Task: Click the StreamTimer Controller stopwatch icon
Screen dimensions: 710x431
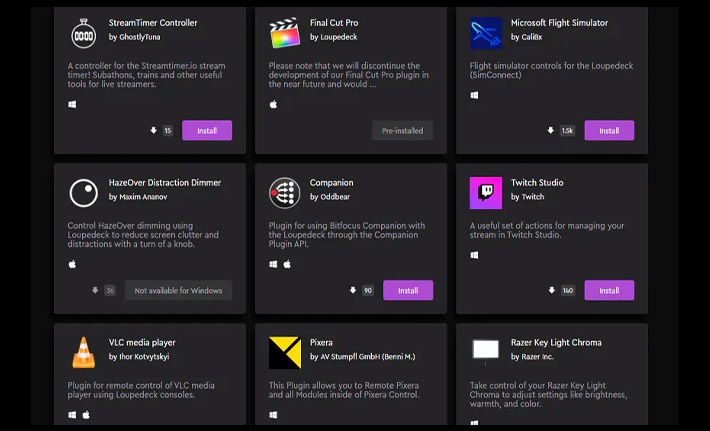Action: (x=84, y=33)
